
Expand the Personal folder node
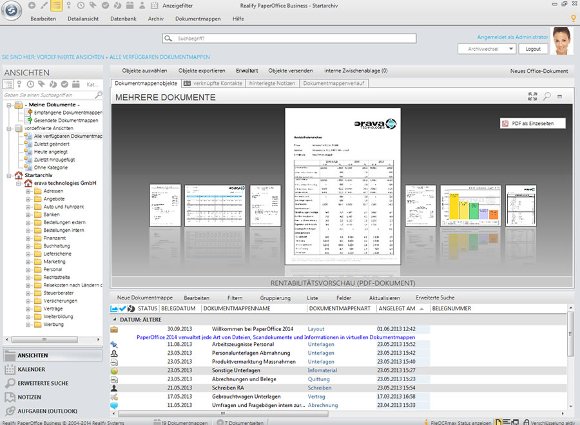[28, 269]
